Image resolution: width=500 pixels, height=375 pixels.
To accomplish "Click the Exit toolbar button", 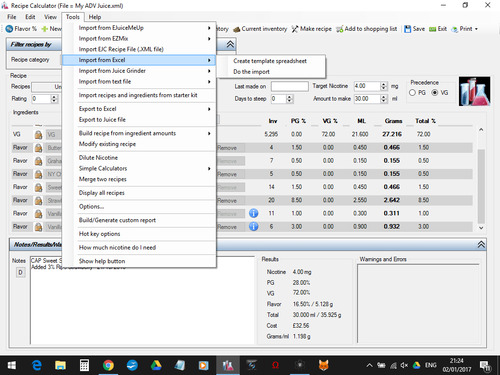I will pos(438,29).
